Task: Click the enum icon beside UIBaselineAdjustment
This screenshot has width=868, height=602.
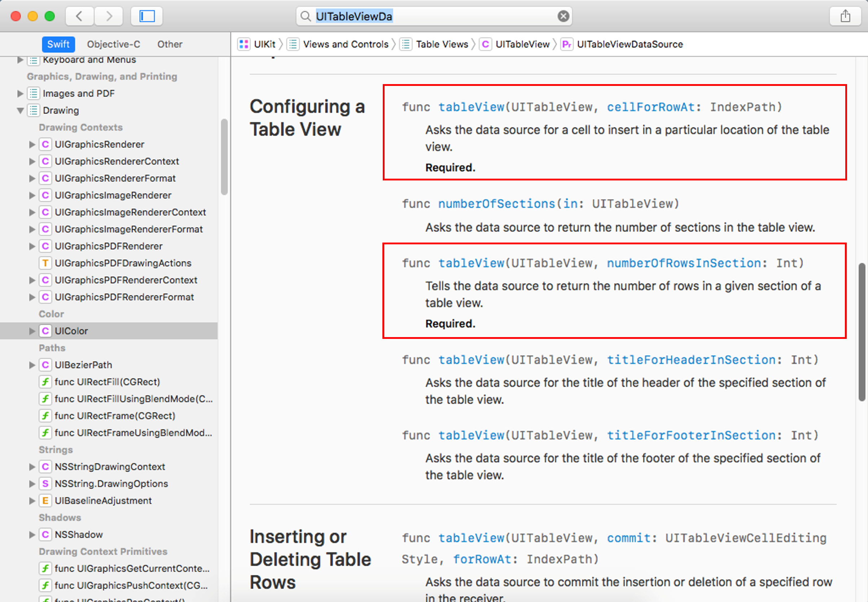Action: point(45,501)
